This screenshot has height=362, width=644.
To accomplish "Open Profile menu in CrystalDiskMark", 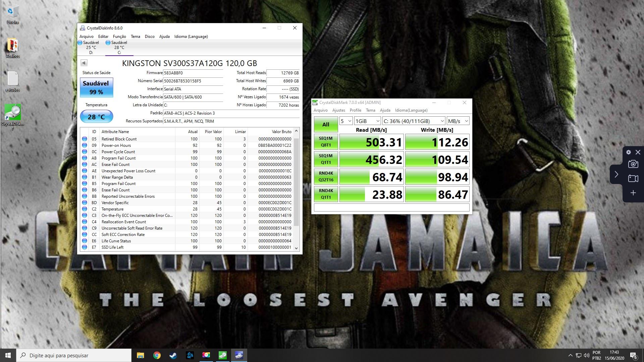I will point(356,110).
